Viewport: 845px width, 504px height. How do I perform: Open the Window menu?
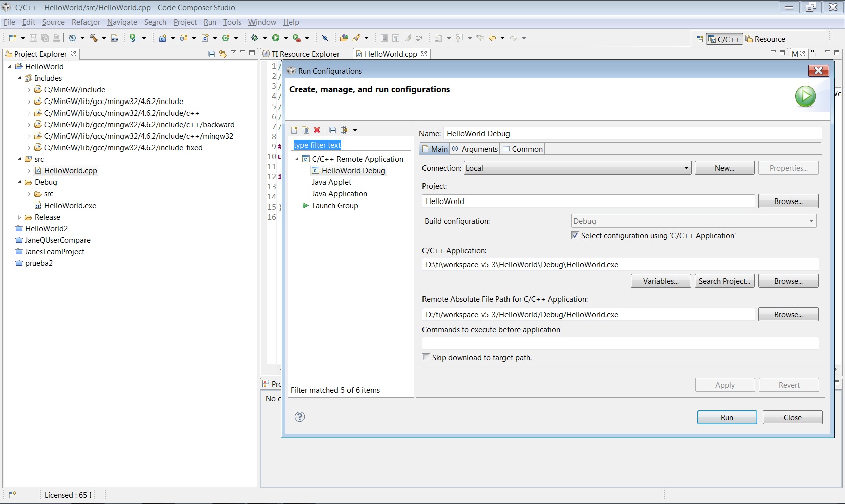262,22
